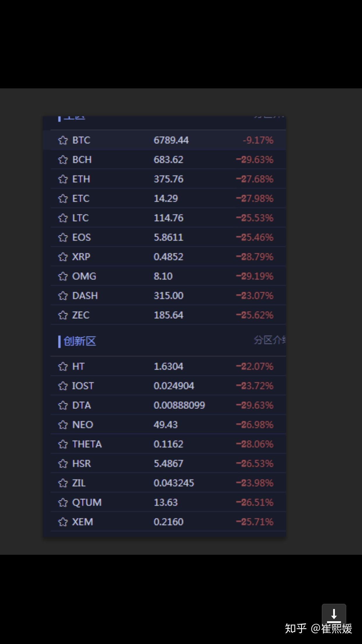Image resolution: width=362 pixels, height=644 pixels.
Task: Favorite HT with the star icon
Action: [63, 366]
